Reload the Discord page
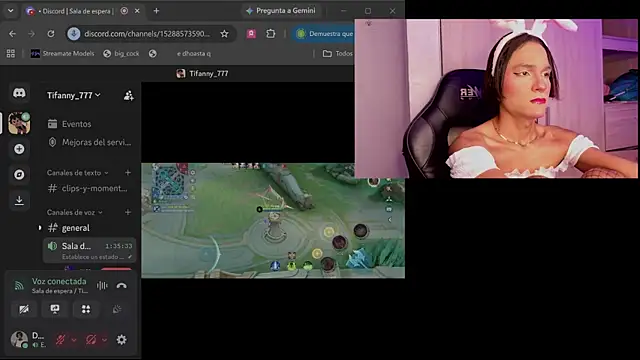The width and height of the screenshot is (640, 360). (x=51, y=34)
